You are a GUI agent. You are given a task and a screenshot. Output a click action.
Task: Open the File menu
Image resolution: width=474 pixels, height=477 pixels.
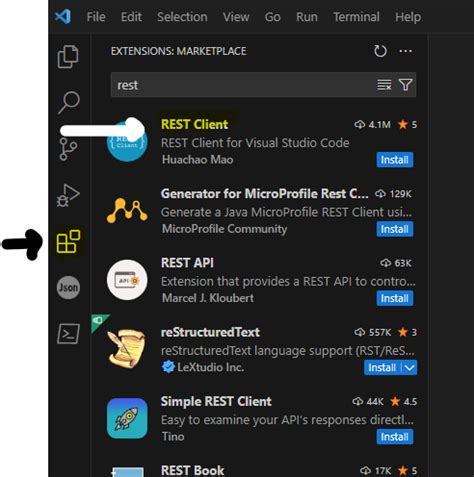pos(96,17)
